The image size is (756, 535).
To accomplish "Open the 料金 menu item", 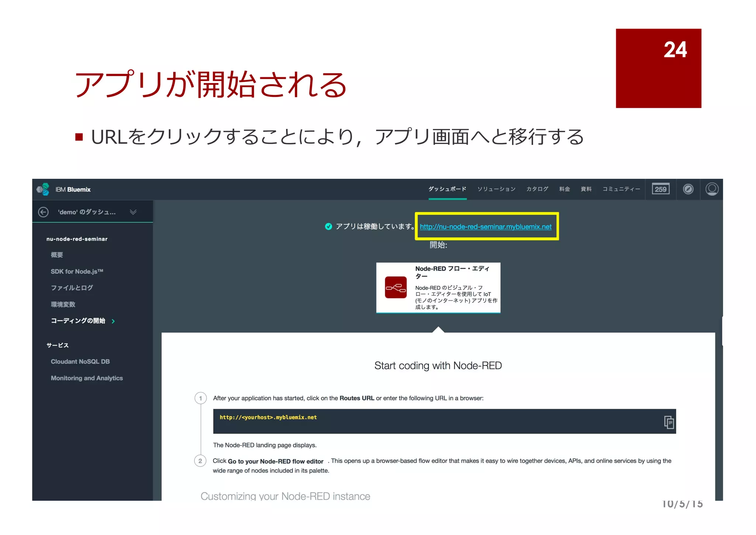I will click(x=564, y=189).
